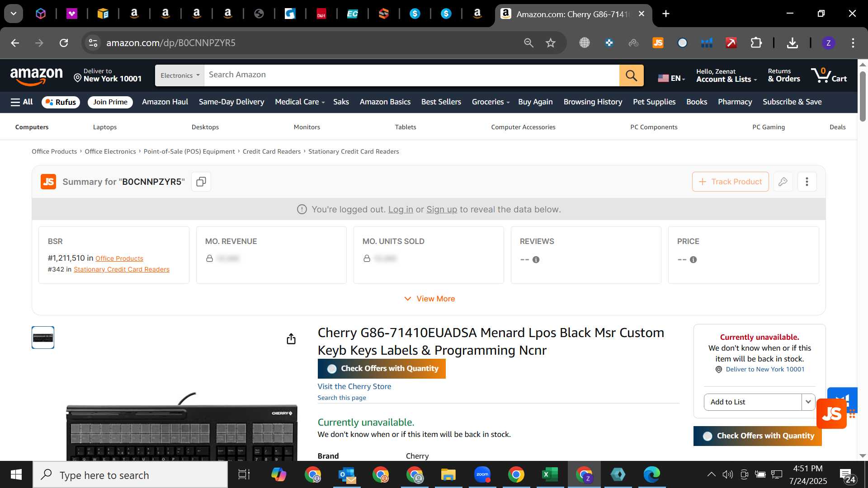Open the Add to List dropdown arrow
Viewport: 868px width, 488px height.
[x=808, y=402]
